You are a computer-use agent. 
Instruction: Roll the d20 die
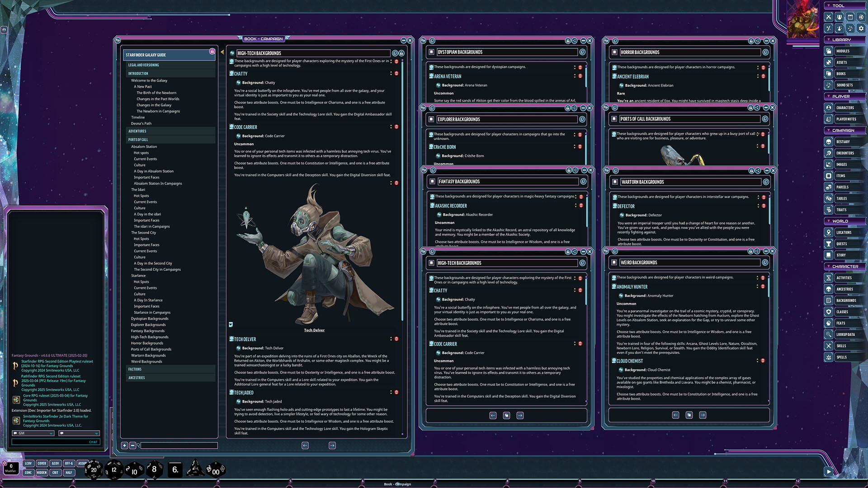point(93,469)
